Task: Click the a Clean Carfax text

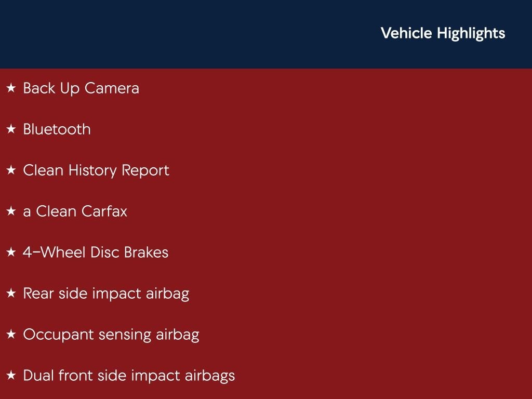Action: pyautogui.click(x=75, y=211)
